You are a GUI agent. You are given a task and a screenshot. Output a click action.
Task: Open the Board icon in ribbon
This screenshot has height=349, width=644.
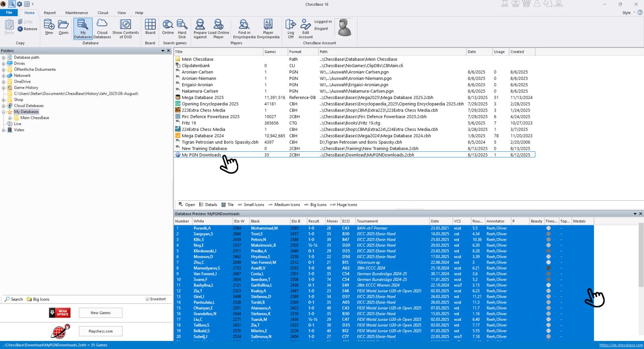coord(150,27)
